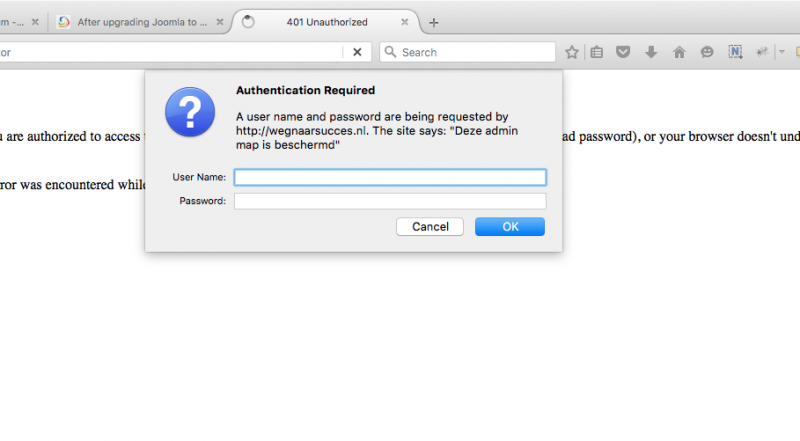This screenshot has height=441, width=800.
Task: Close the 401 Unauthorized tab
Action: [405, 22]
